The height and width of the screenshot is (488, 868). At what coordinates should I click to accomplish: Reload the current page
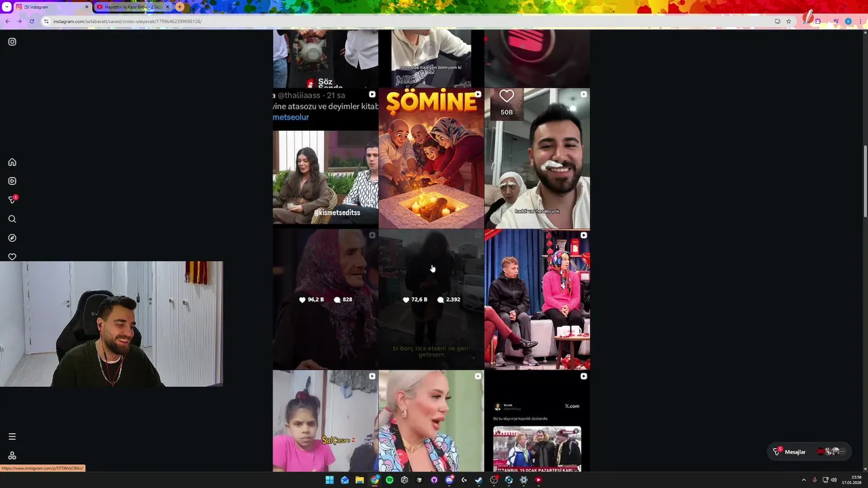click(31, 21)
